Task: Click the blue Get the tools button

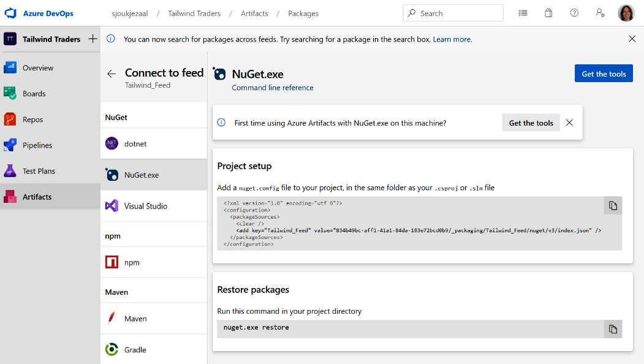Action: click(603, 73)
